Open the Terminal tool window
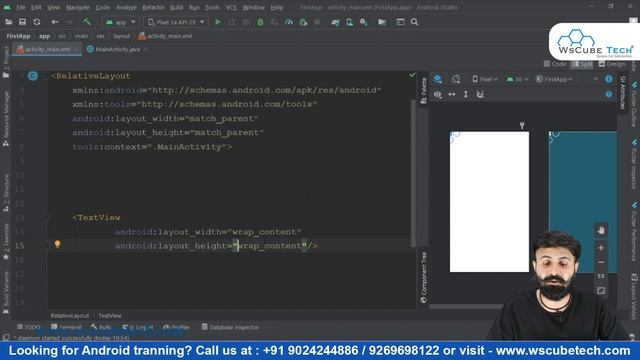The height and width of the screenshot is (360, 640). point(66,327)
